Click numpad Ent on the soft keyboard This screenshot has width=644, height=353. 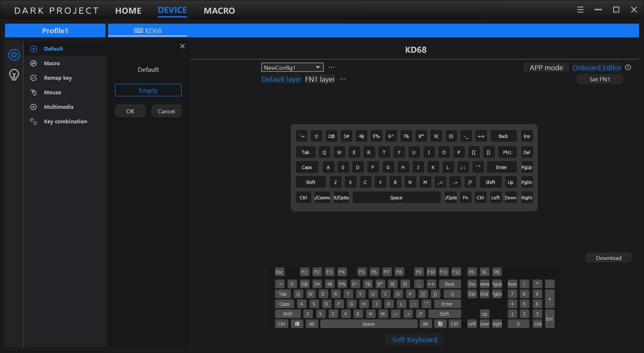(x=550, y=319)
